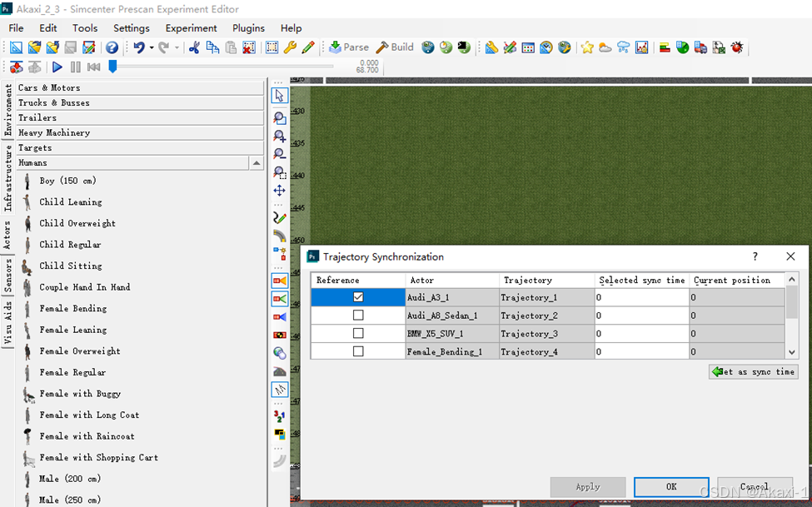
Task: Click the yellow star icon
Action: (587, 47)
